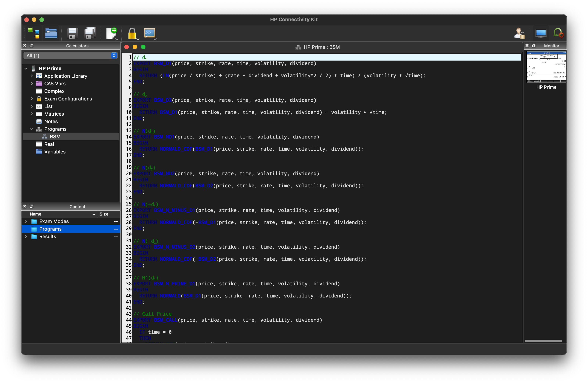Select Notes in the calculator tree
The height and width of the screenshot is (383, 588).
coord(51,121)
